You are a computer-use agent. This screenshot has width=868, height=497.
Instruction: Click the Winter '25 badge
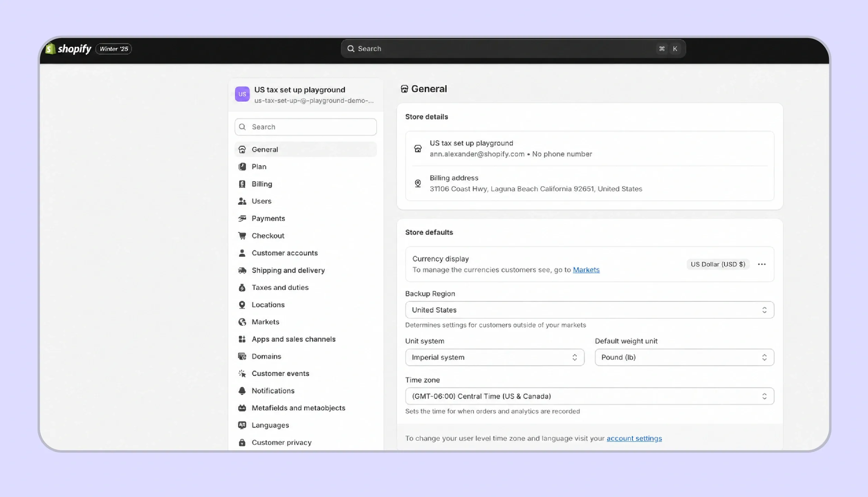[x=114, y=49]
